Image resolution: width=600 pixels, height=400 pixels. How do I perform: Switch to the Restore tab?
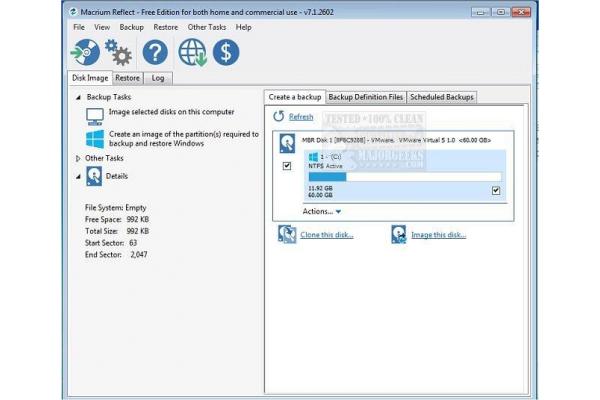pos(127,78)
